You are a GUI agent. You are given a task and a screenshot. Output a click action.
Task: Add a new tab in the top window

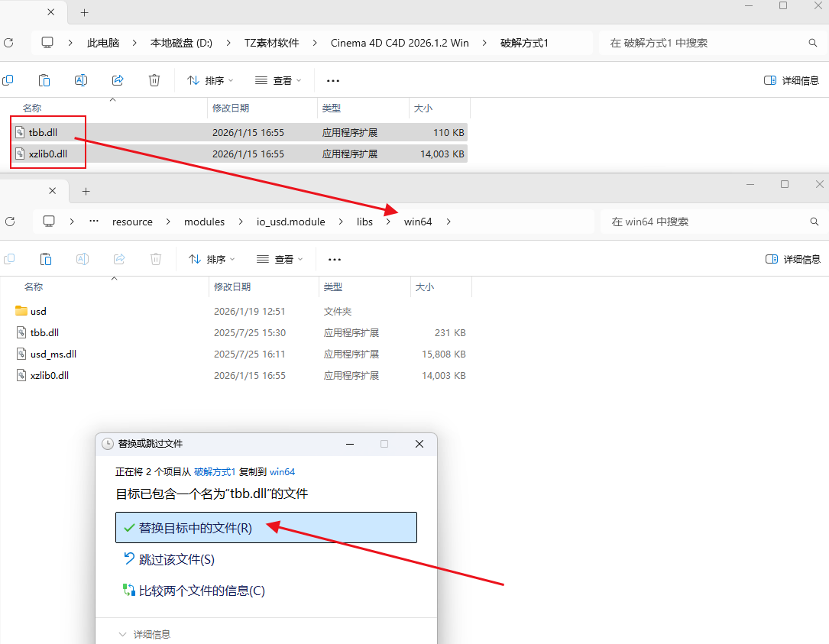[x=85, y=12]
